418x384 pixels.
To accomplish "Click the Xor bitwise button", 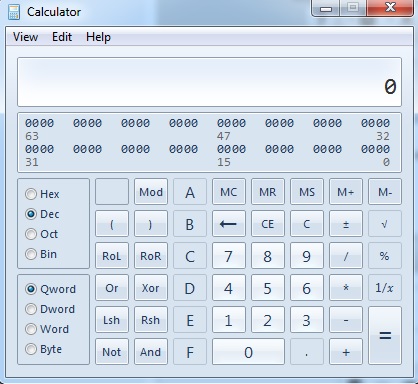I will coord(151,288).
